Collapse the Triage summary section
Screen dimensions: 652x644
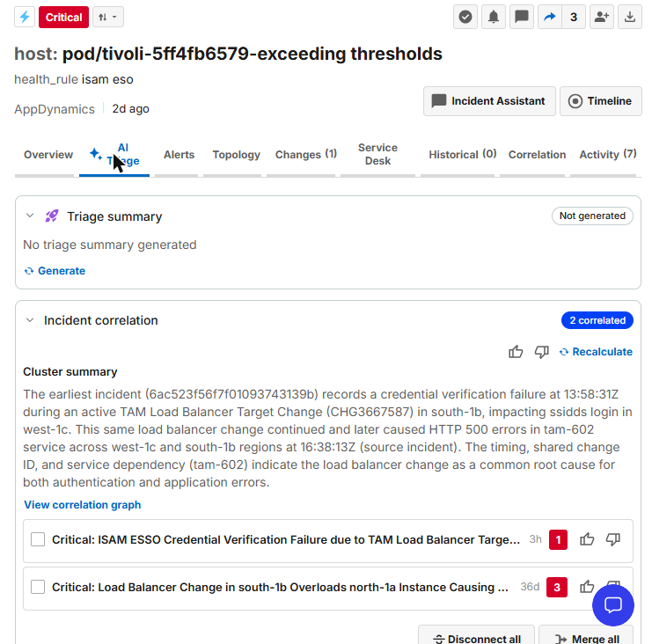30,216
